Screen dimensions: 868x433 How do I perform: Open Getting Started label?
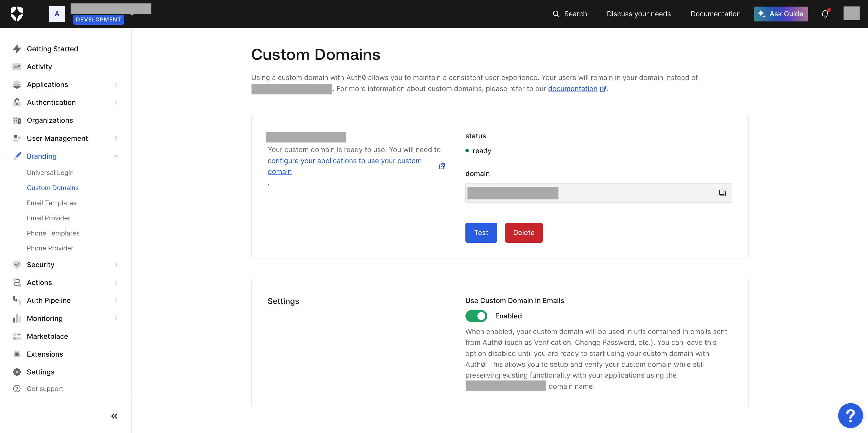point(53,49)
